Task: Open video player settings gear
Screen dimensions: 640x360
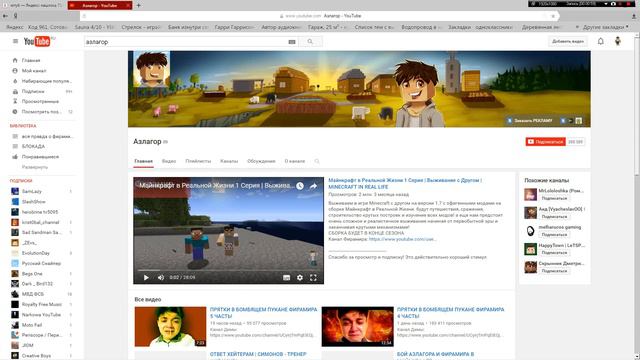Action: tap(300, 278)
